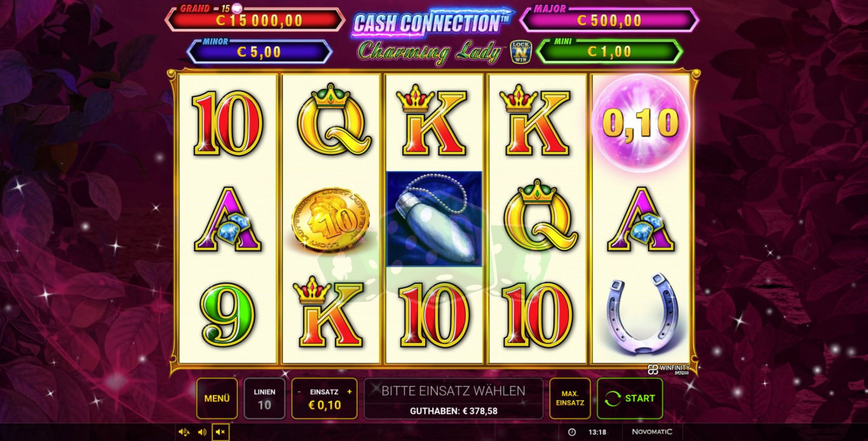Click the gold Lucky Lady coin symbol

point(330,220)
